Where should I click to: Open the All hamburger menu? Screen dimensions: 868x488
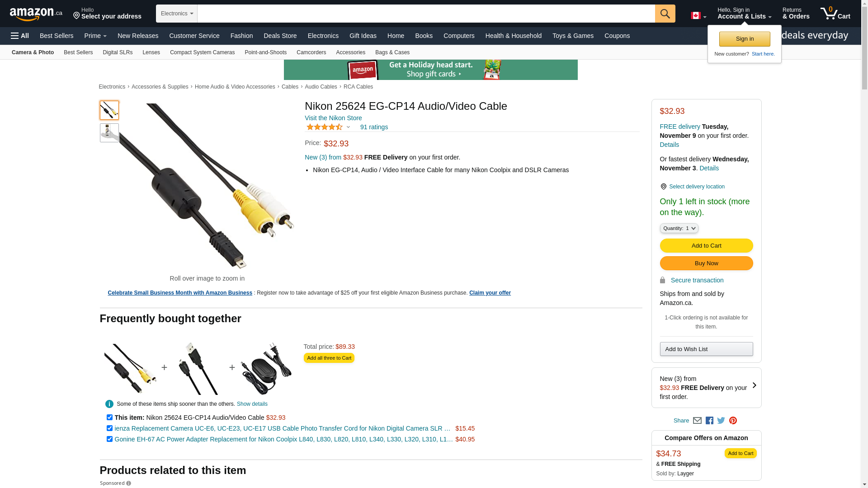click(x=20, y=36)
